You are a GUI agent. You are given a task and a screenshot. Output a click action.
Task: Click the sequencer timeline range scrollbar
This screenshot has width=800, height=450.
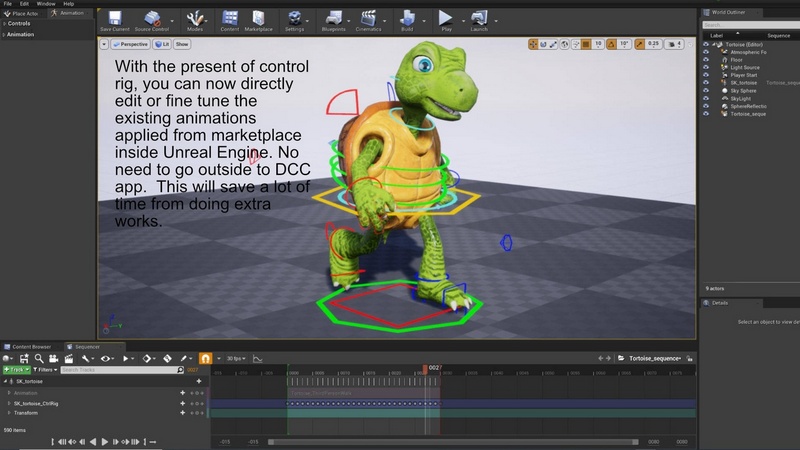tap(452, 441)
